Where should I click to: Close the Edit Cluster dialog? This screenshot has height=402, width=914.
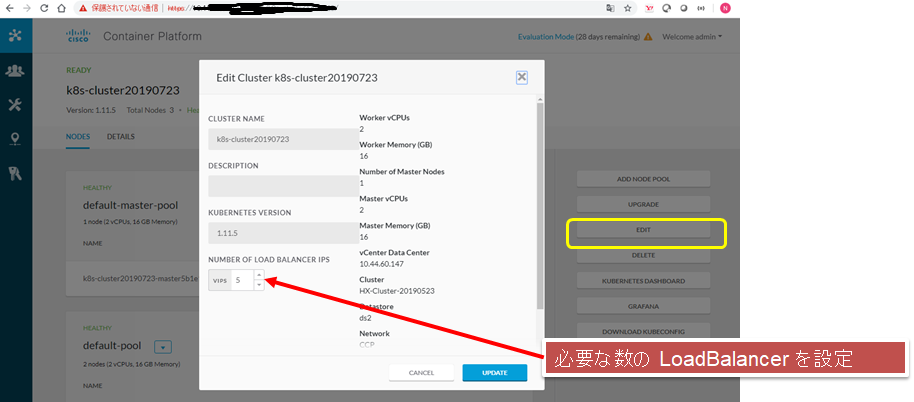point(522,77)
